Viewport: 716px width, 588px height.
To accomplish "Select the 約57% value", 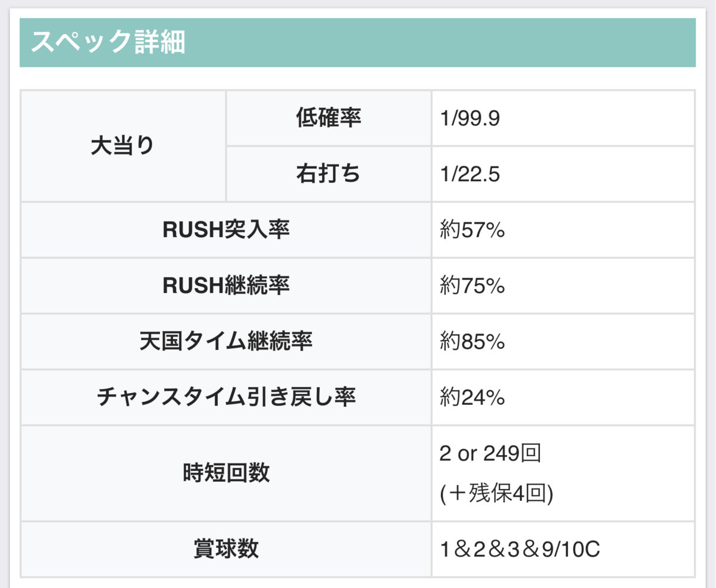I will pos(473,230).
